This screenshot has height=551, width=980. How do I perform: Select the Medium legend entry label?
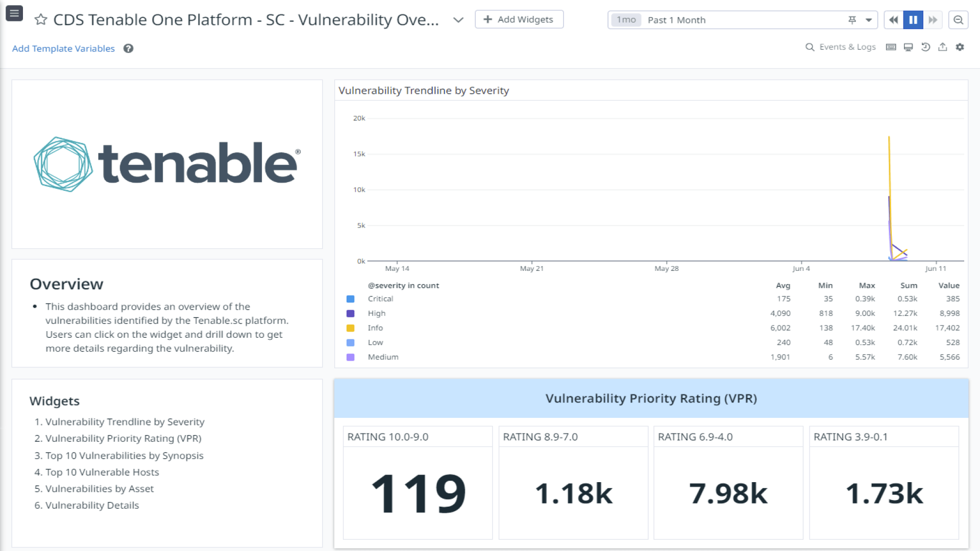[x=383, y=357]
